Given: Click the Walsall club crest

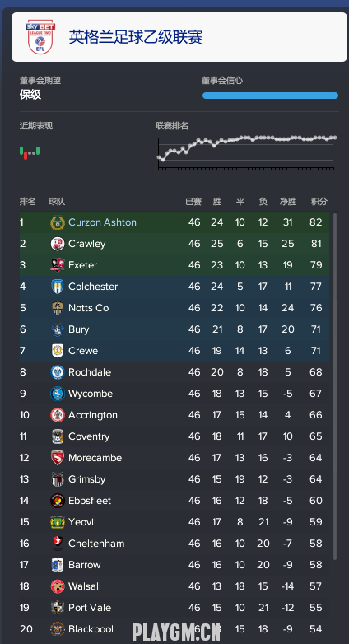Looking at the screenshot, I should tap(58, 586).
